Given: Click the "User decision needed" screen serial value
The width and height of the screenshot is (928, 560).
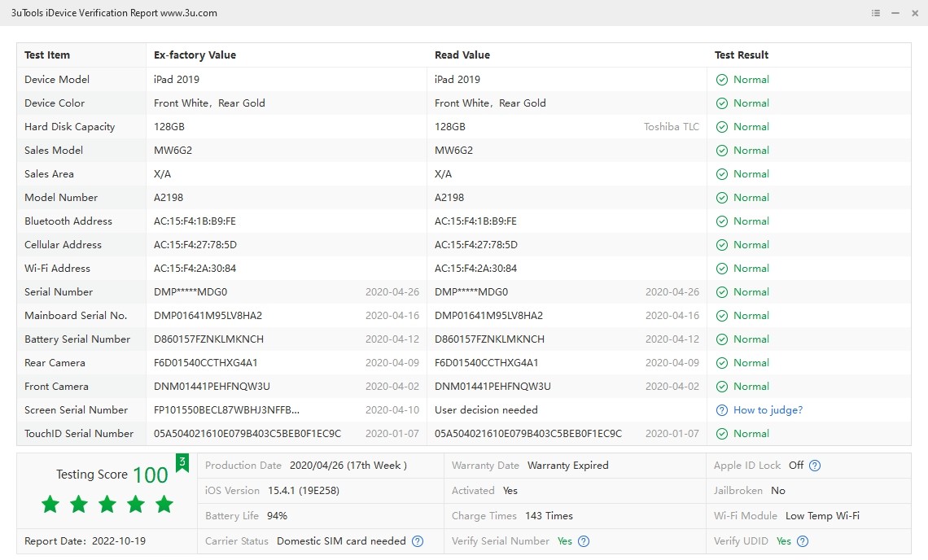Looking at the screenshot, I should click(x=486, y=410).
